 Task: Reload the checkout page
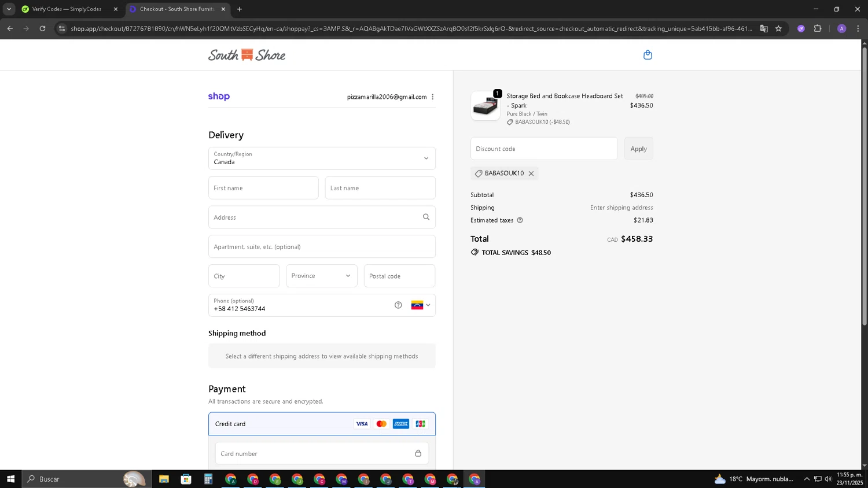[x=42, y=28]
